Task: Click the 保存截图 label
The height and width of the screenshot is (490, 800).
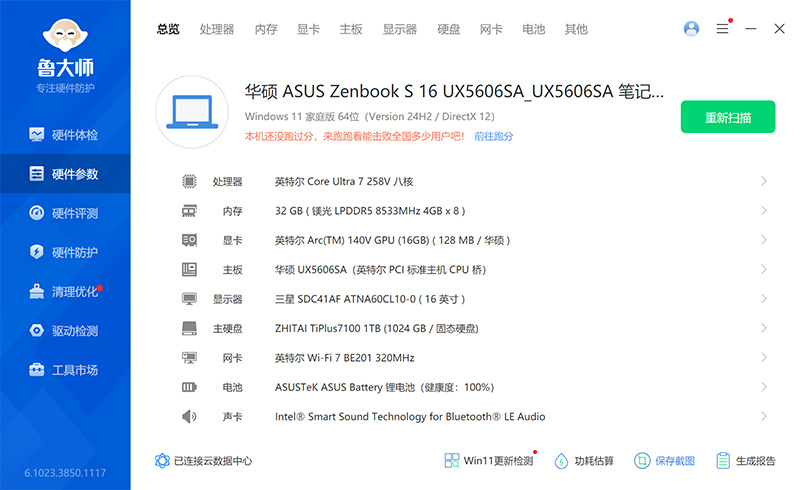Action: coord(675,461)
